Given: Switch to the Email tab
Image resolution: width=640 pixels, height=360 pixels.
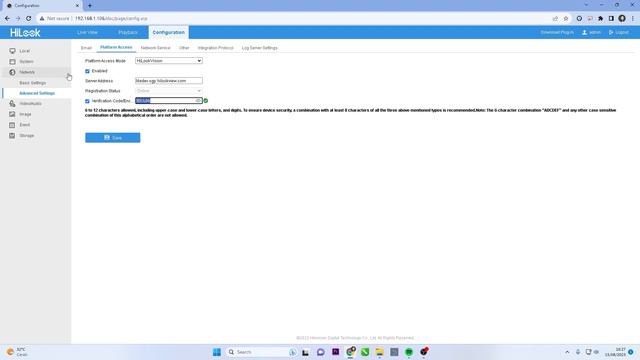Looking at the screenshot, I should click(86, 48).
